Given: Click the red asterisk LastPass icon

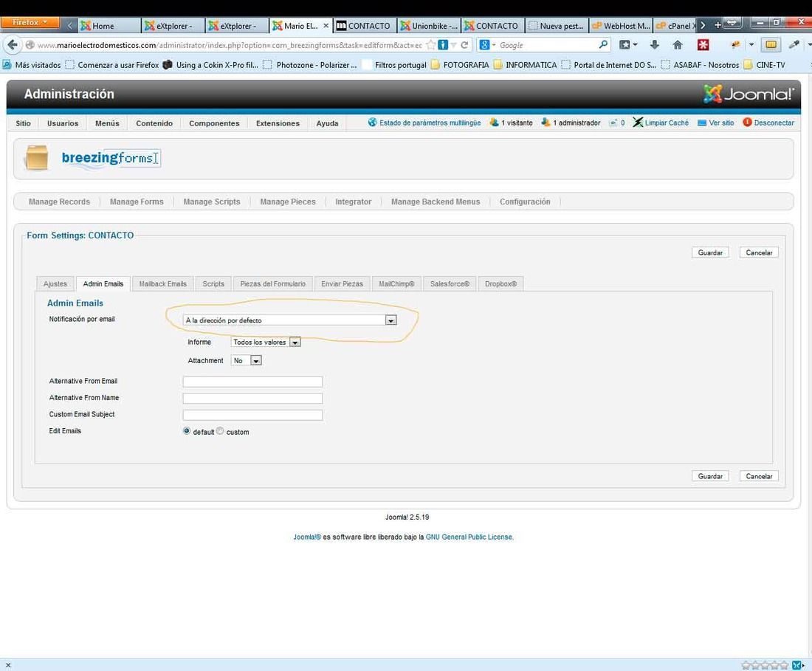Looking at the screenshot, I should (703, 45).
